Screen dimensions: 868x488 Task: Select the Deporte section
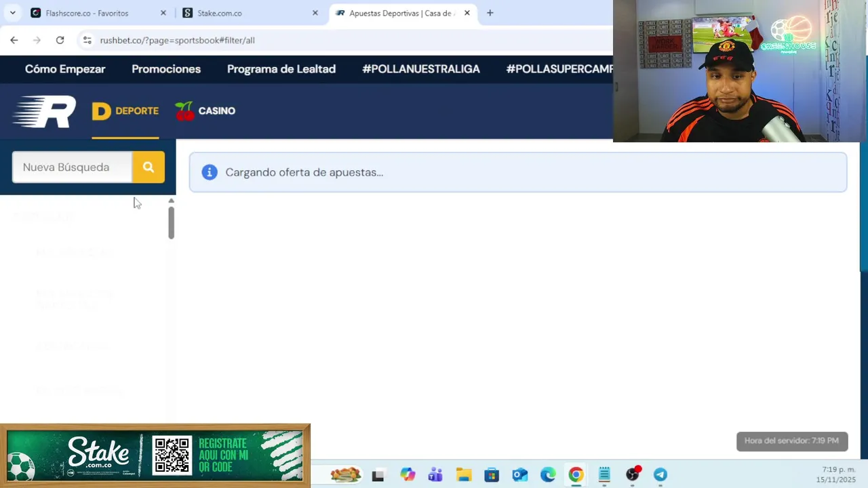click(x=125, y=111)
